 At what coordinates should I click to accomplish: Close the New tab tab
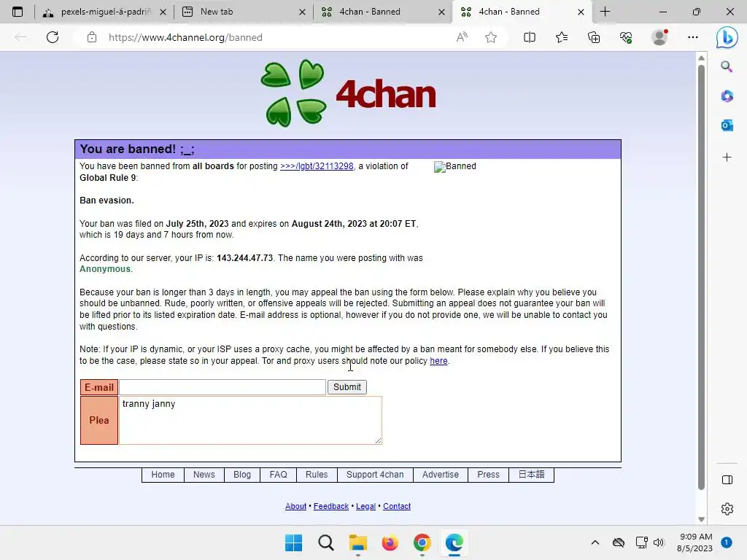(302, 12)
